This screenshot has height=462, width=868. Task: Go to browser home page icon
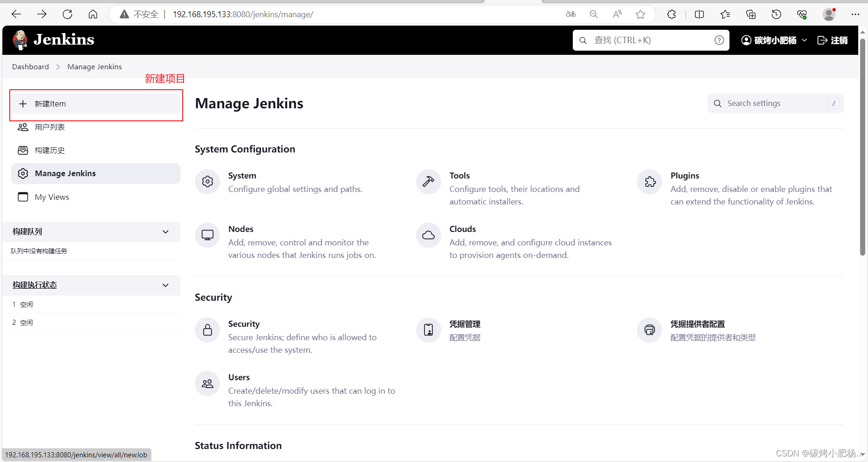click(93, 14)
